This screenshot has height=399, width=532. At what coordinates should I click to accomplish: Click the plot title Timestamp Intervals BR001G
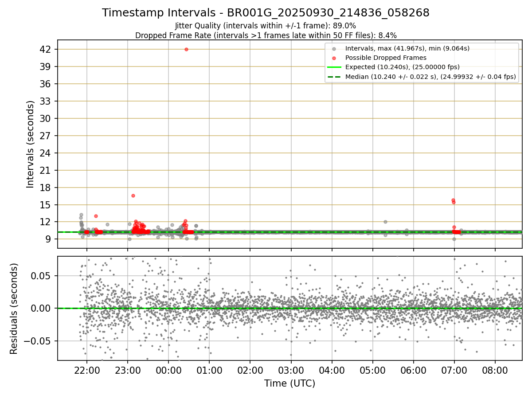[266, 13]
